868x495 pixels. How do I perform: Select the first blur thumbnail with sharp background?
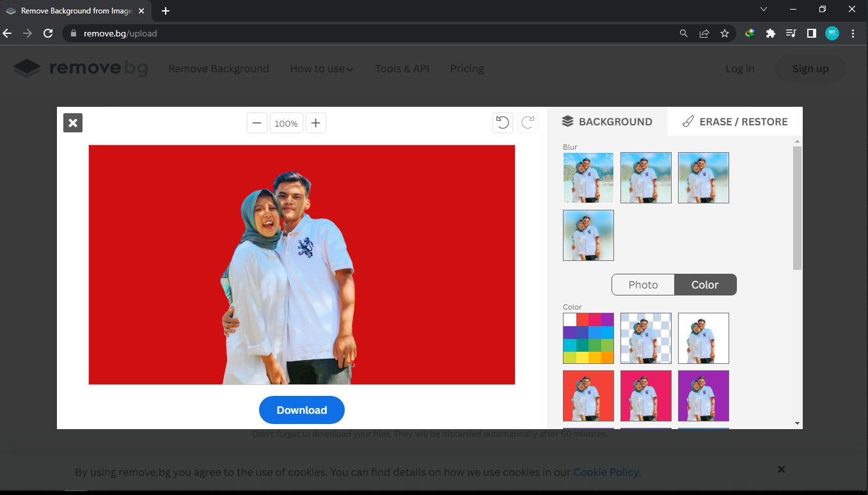[588, 178]
